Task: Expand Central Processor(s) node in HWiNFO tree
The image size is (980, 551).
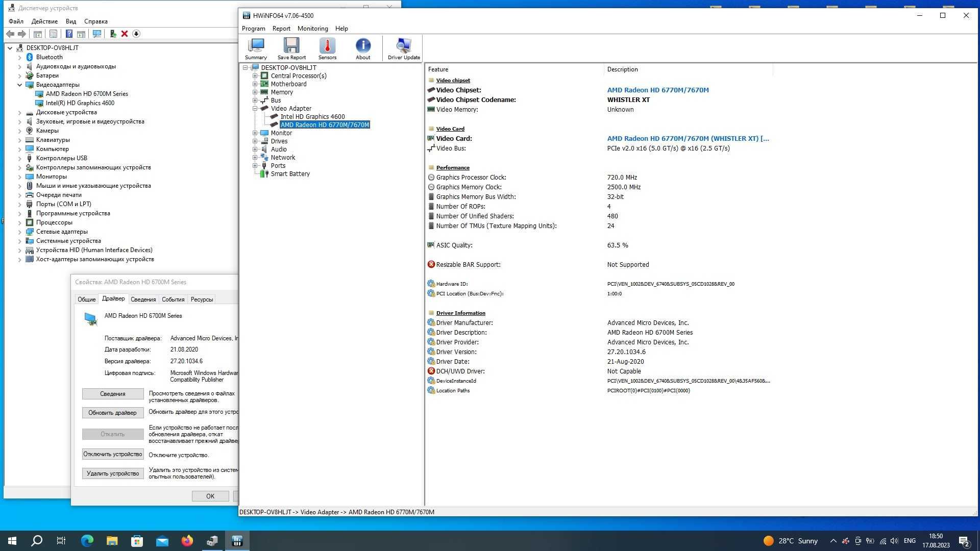Action: [255, 76]
